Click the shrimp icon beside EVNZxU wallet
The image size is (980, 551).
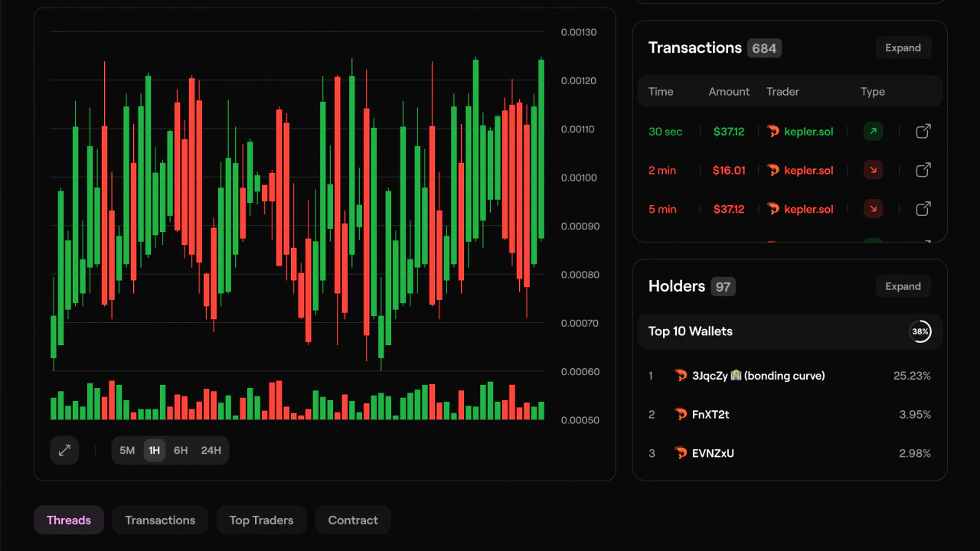point(681,453)
